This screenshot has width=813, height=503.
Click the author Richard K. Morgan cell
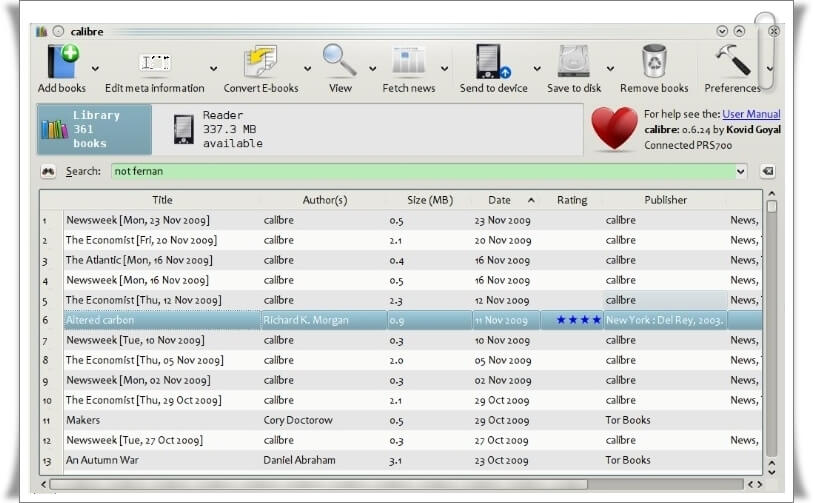324,320
